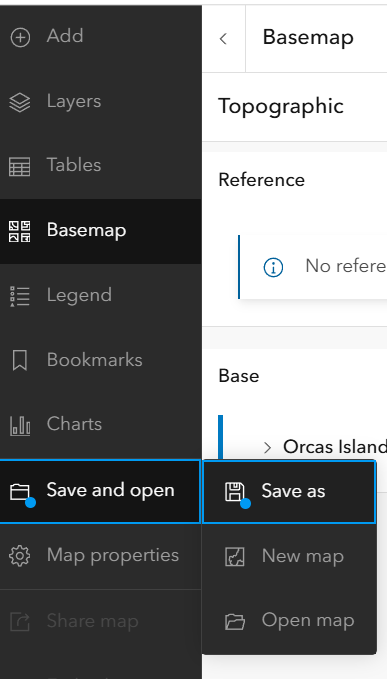Open the Save and open submenu
This screenshot has width=387, height=679.
click(100, 491)
